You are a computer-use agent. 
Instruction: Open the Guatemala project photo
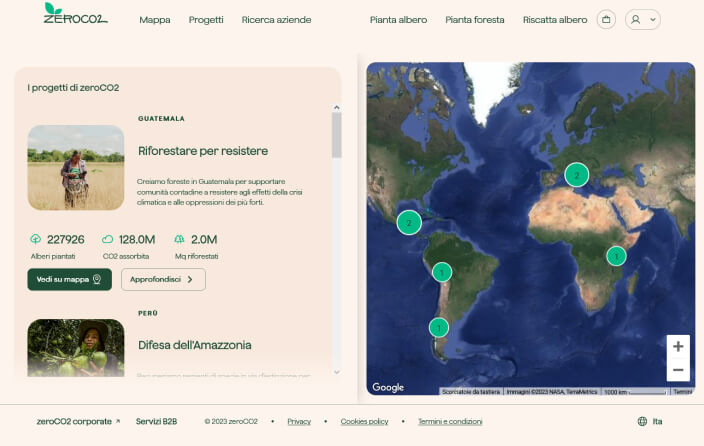point(76,168)
